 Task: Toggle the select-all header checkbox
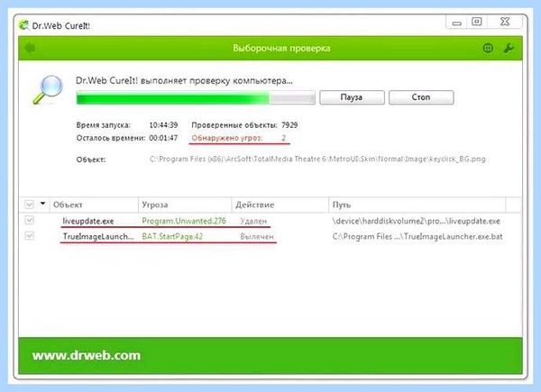tap(30, 205)
